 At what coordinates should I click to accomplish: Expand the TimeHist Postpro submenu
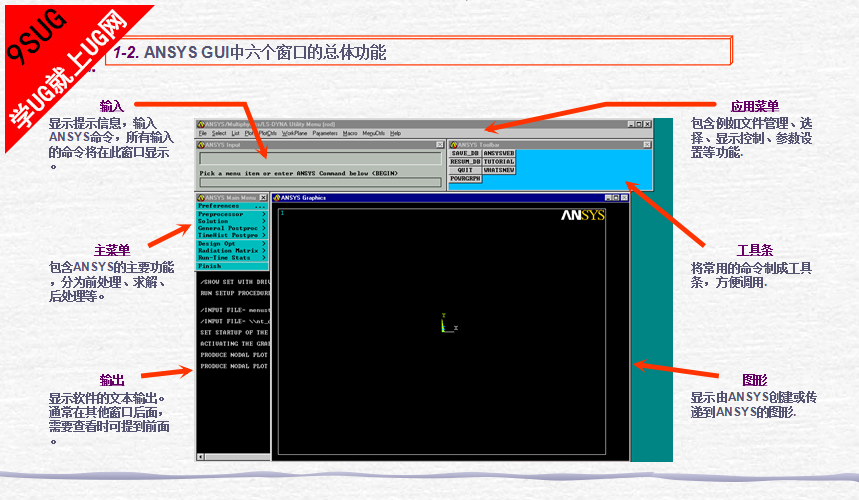point(232,235)
